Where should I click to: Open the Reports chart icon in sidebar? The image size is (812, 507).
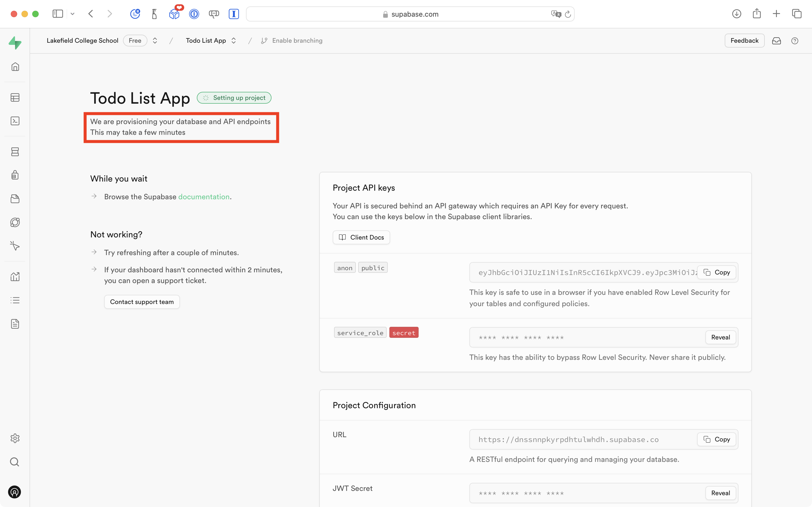(x=15, y=277)
